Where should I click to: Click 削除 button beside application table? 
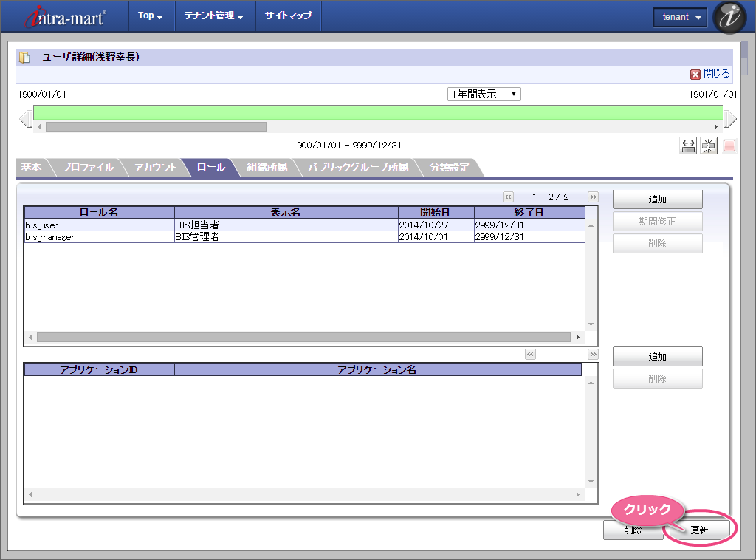pyautogui.click(x=658, y=379)
